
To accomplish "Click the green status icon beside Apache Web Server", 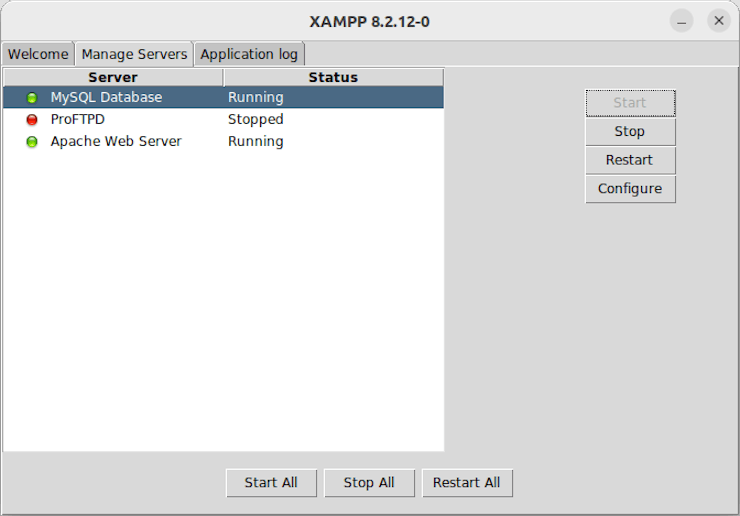I will click(x=32, y=142).
